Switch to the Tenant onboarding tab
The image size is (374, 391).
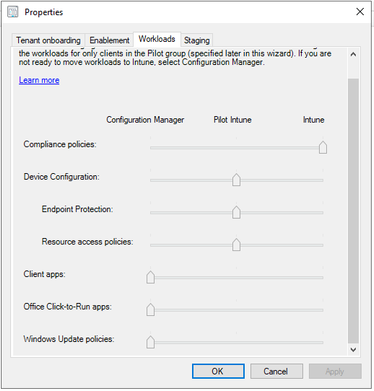point(48,40)
